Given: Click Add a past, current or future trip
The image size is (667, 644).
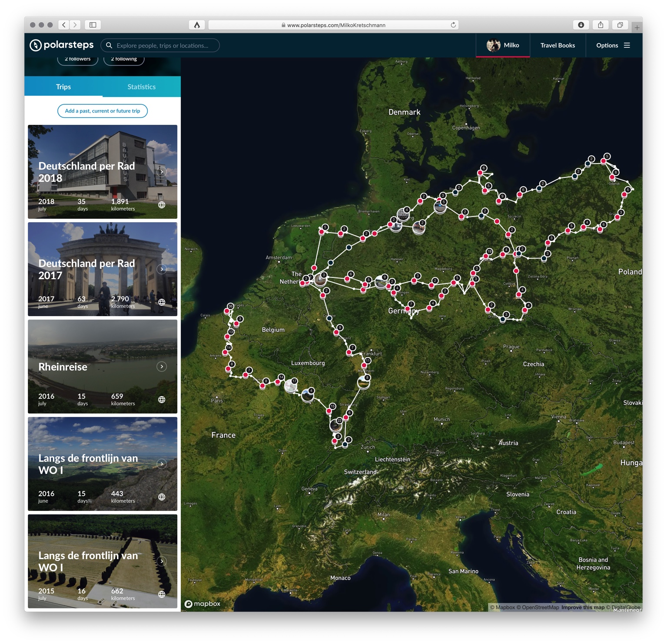Looking at the screenshot, I should click(103, 111).
